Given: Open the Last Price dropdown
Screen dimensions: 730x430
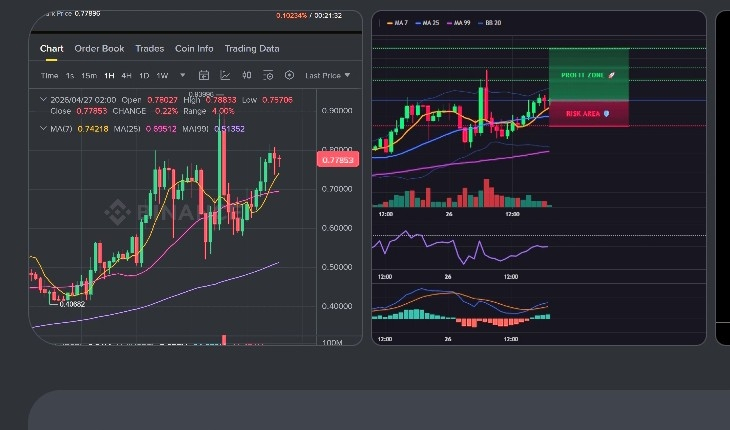Looking at the screenshot, I should pyautogui.click(x=327, y=75).
